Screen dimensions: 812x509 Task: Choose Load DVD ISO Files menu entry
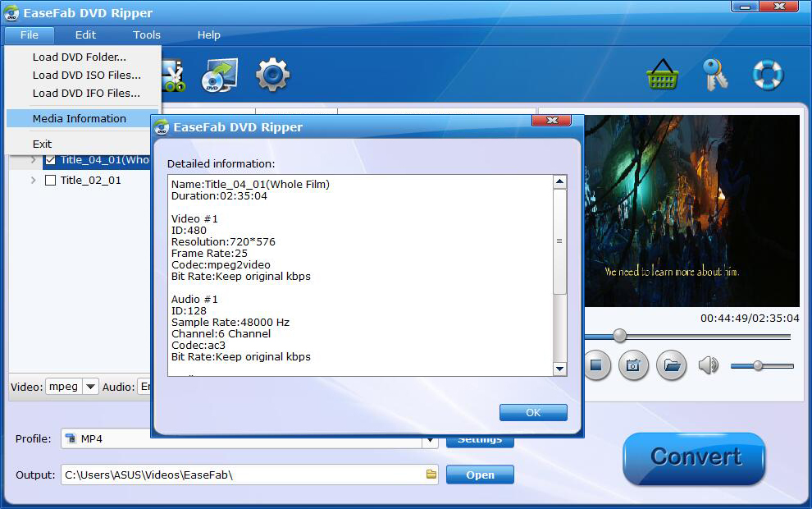point(83,76)
